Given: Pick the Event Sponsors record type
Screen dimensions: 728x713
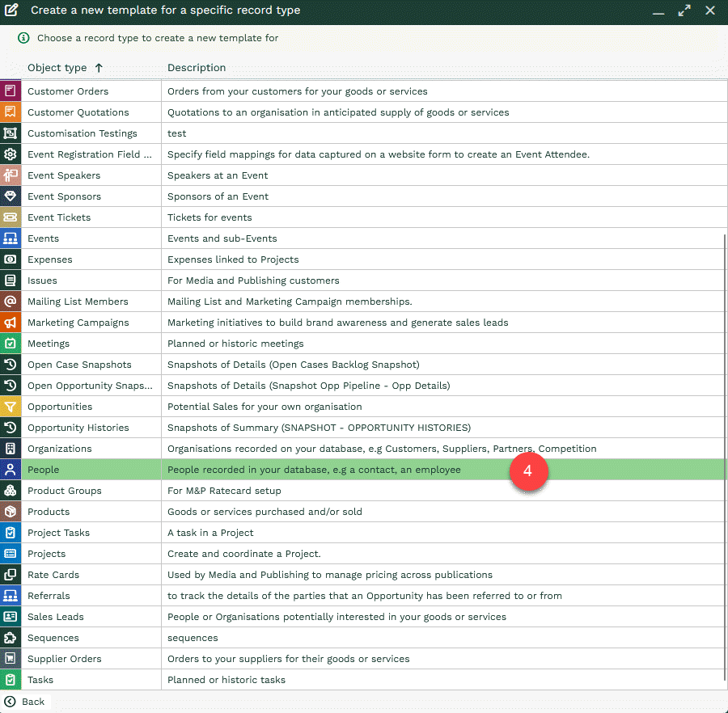Looking at the screenshot, I should (x=363, y=196).
